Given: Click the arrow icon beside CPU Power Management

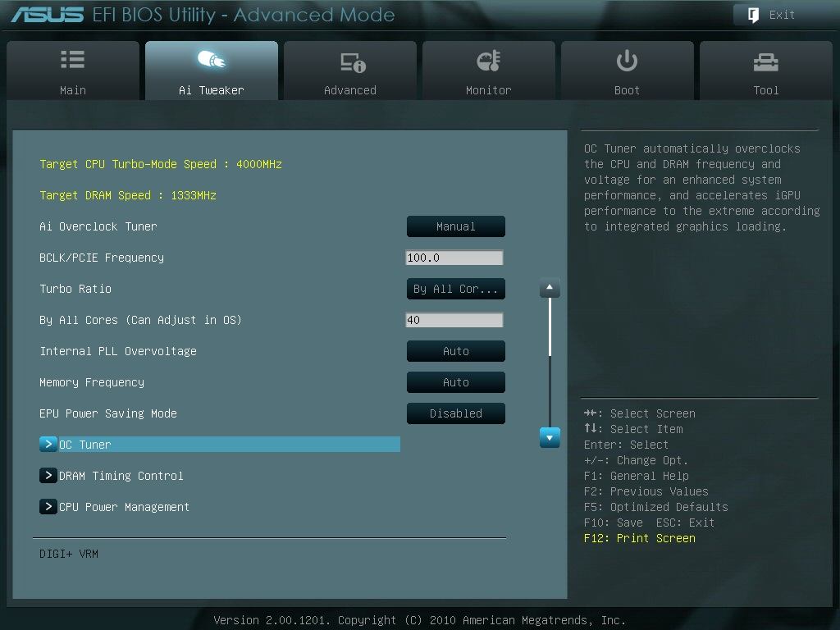Looking at the screenshot, I should 48,506.
